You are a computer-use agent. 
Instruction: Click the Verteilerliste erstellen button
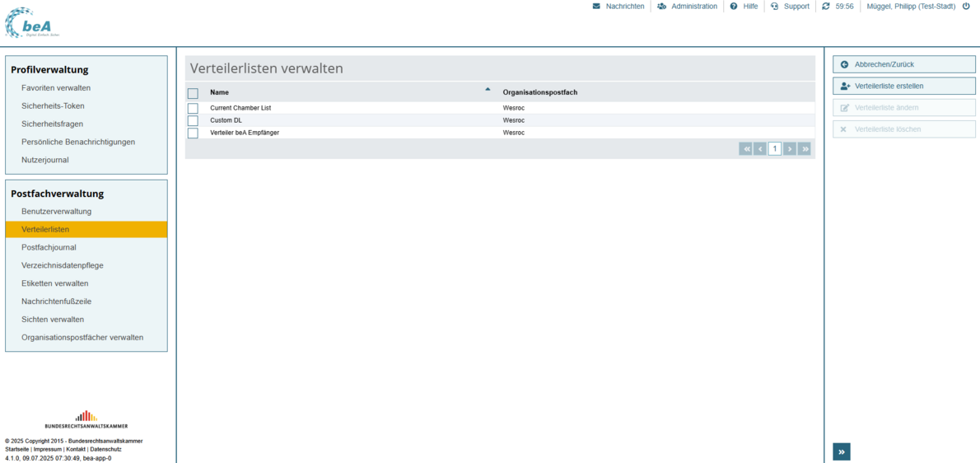click(903, 86)
